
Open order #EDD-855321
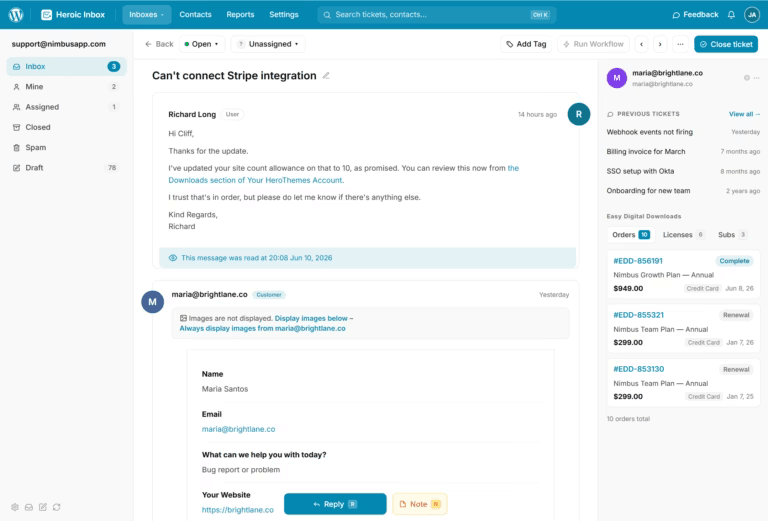(x=638, y=315)
